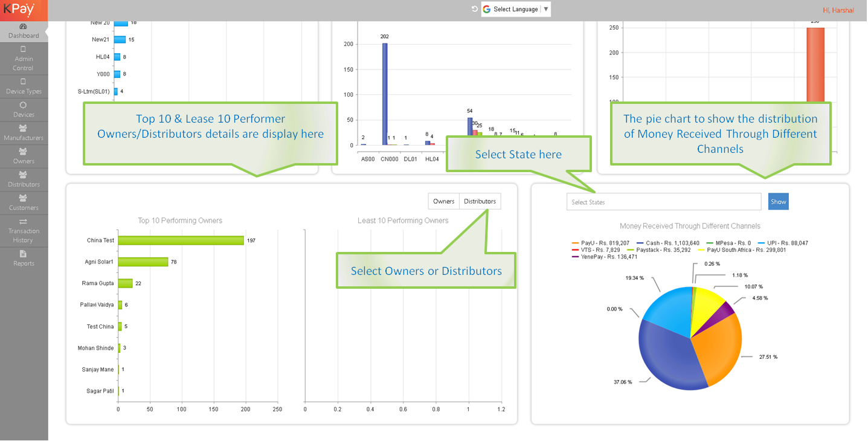
Task: Click the 'HL04' axis label in center chart
Action: point(432,159)
